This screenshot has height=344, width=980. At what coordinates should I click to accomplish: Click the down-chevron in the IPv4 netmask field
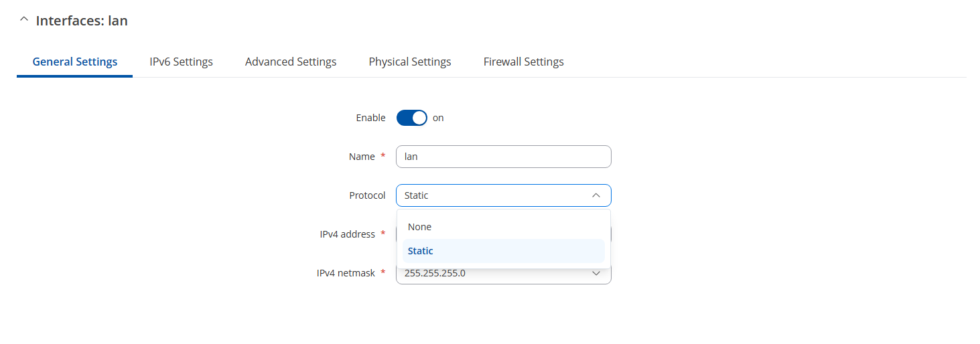point(596,273)
